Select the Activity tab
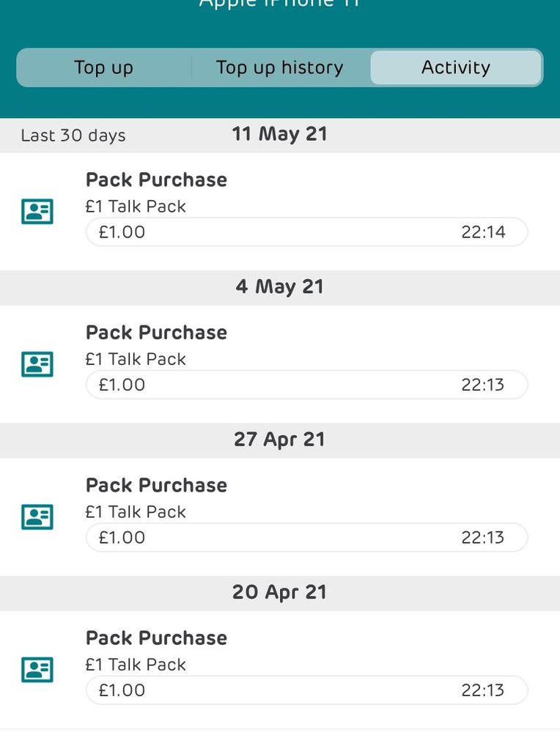Viewport: 560px width, 732px height. (x=456, y=67)
